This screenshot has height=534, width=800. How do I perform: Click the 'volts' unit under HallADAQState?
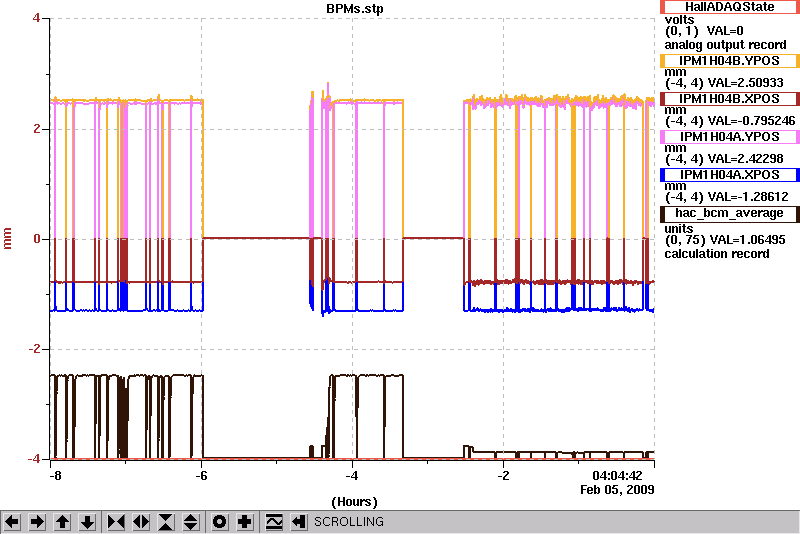point(679,20)
